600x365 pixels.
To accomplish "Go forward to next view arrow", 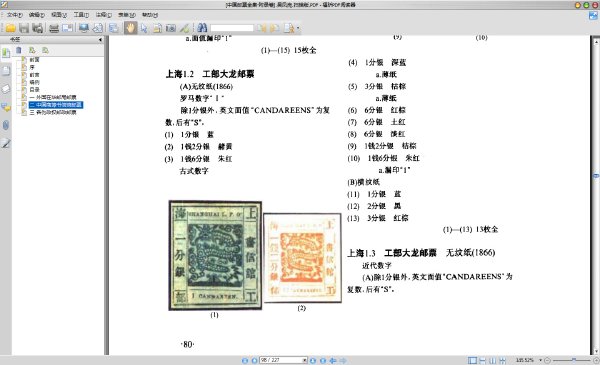I will click(343, 360).
